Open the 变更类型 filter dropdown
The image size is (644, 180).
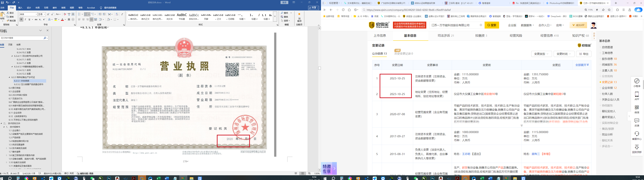pos(541,54)
